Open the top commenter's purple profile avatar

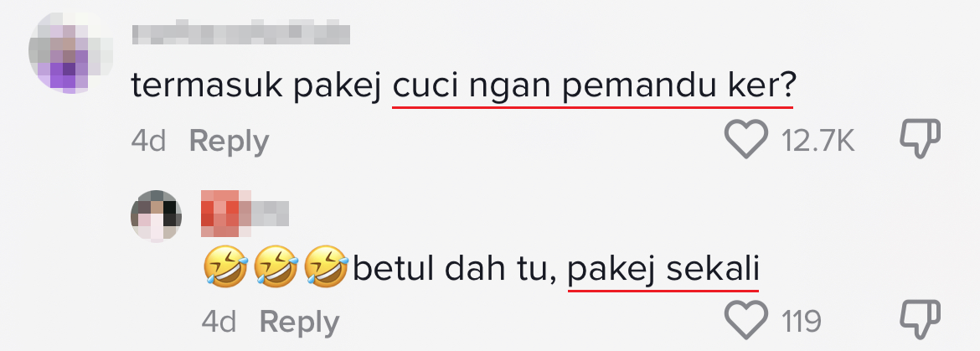coord(70,54)
